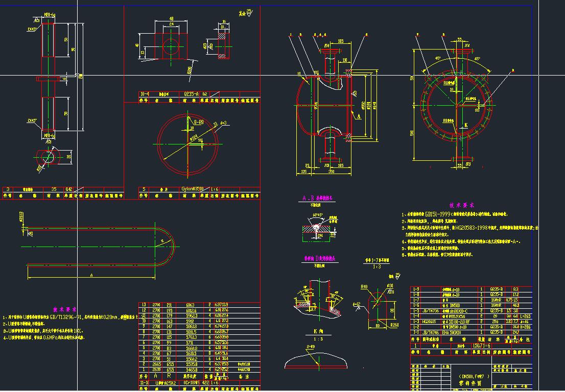The width and height of the screenshot is (565, 392).
Task: Select the JB/T4746 standard cell in row 1-1
Action: (431, 333)
